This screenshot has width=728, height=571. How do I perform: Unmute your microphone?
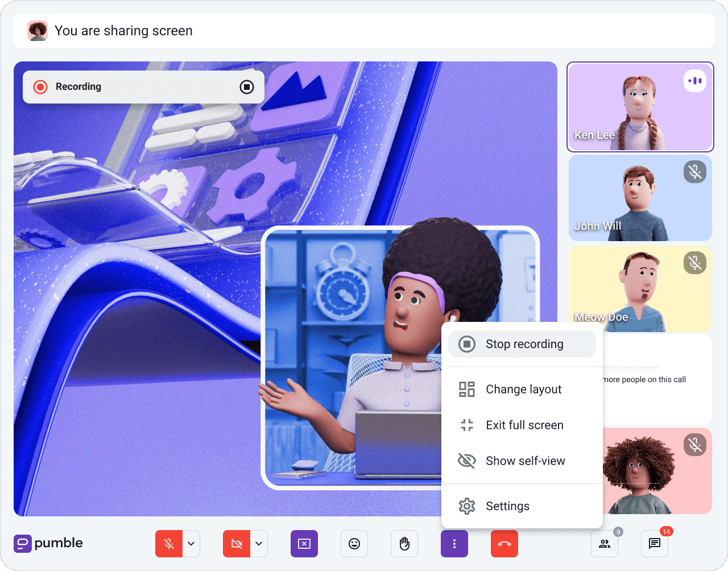tap(169, 544)
